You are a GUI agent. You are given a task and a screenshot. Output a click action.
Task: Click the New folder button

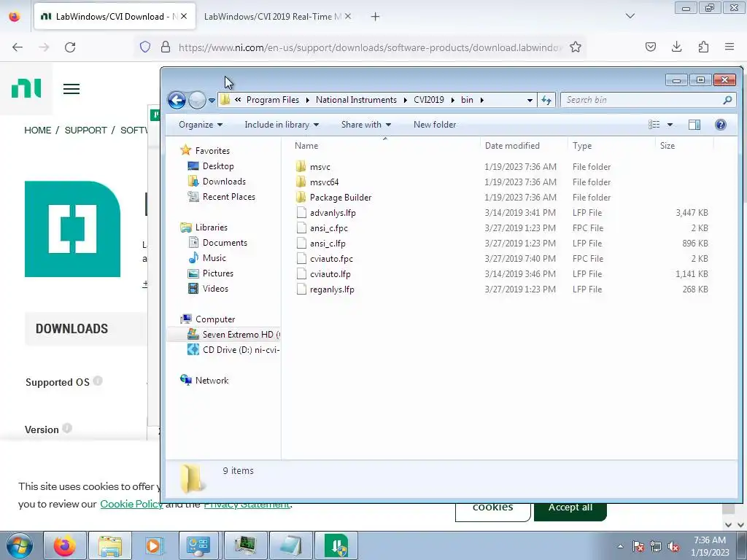click(x=435, y=125)
